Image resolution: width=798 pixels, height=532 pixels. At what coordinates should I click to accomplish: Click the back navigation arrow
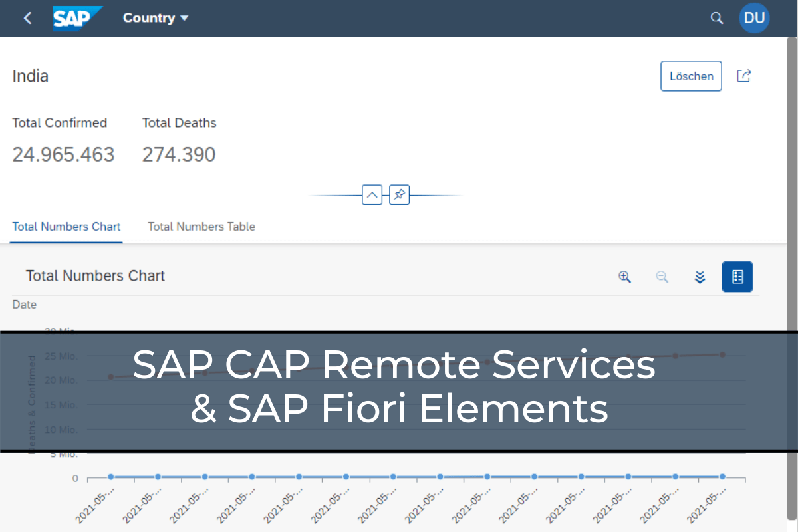point(27,18)
